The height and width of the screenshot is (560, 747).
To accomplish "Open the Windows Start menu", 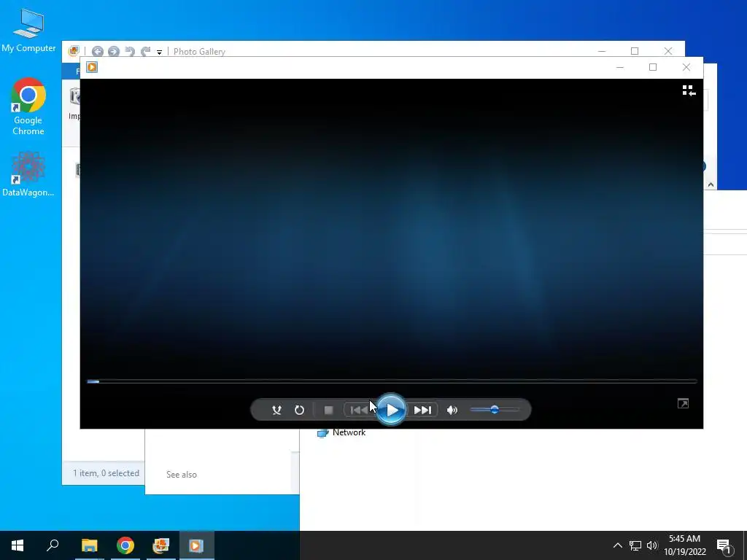I will pyautogui.click(x=18, y=545).
